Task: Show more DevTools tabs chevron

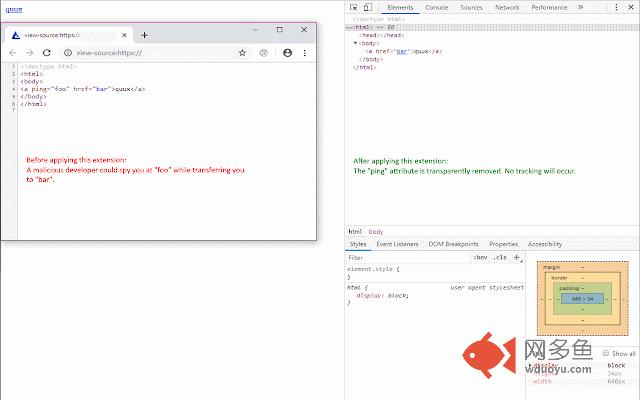Action: [x=580, y=7]
